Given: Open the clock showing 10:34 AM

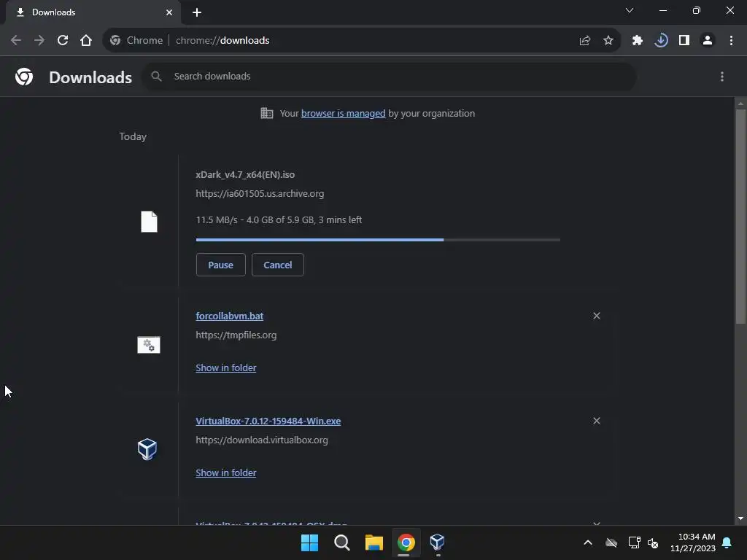Looking at the screenshot, I should tap(693, 542).
